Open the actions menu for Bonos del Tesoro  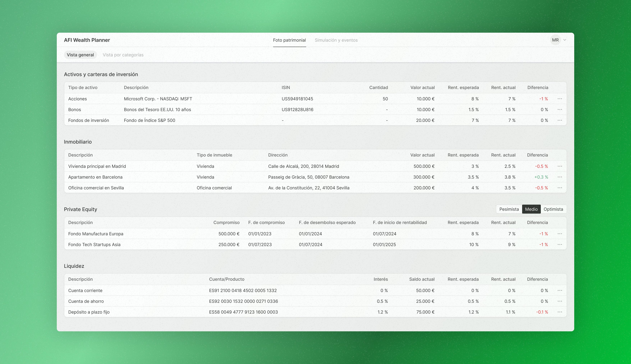point(560,109)
